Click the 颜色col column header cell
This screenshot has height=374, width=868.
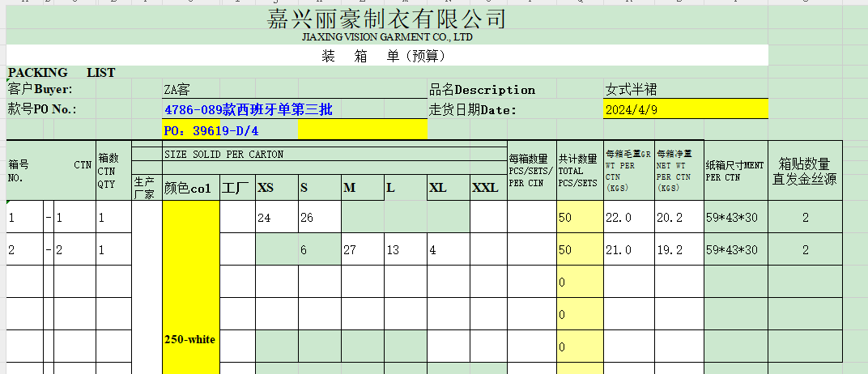(x=190, y=189)
